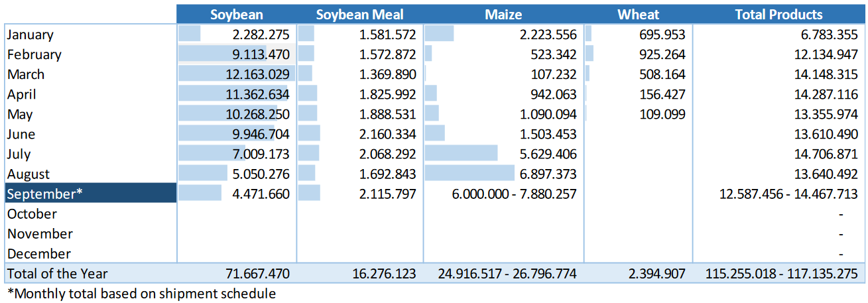Select the Wheat column header
Viewport: 868px width, 303px height.
coord(638,15)
